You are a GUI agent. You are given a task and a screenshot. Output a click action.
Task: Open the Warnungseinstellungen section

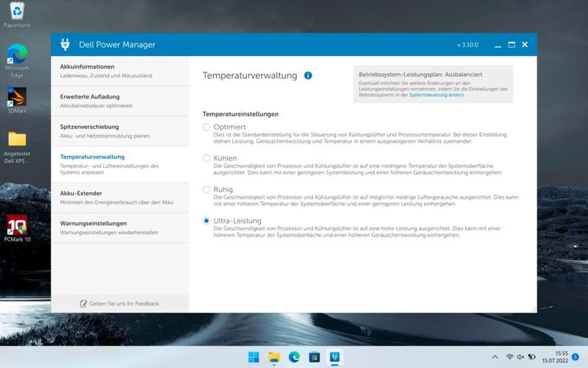(120, 227)
